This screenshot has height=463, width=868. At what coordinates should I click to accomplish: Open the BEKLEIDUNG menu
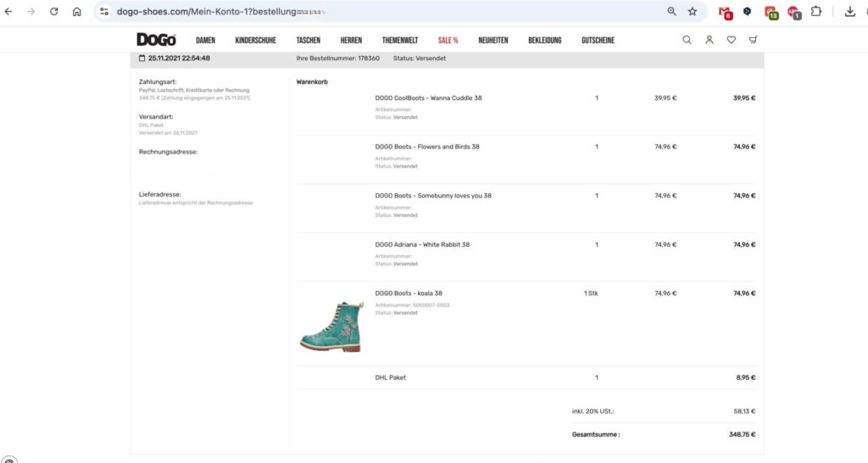(545, 41)
